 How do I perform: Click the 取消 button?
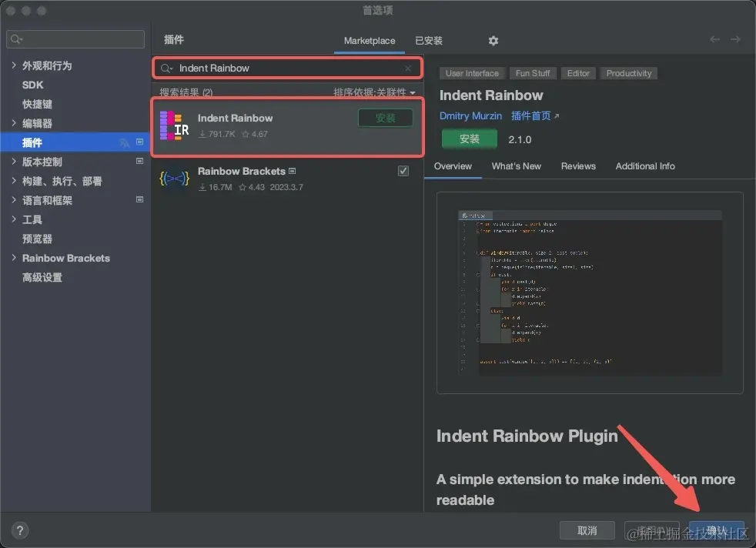[x=587, y=530]
